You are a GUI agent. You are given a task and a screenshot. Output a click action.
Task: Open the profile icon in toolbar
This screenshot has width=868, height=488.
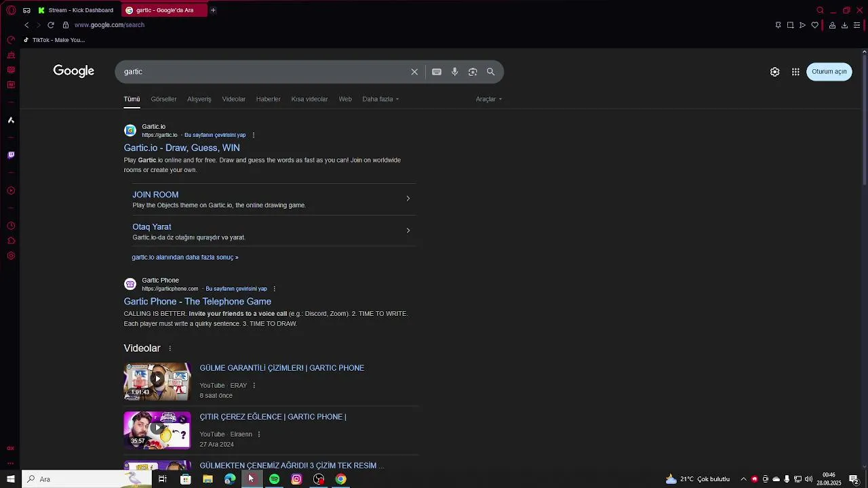pos(832,25)
